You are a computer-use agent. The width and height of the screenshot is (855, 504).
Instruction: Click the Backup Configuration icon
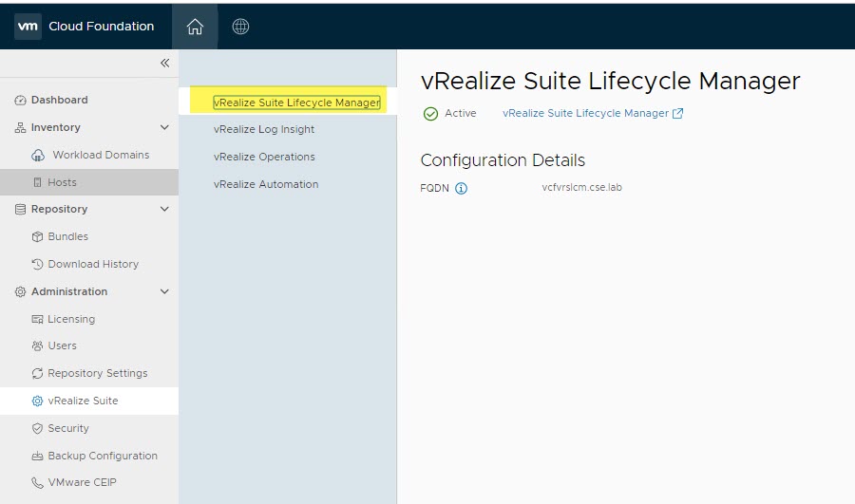pos(38,456)
